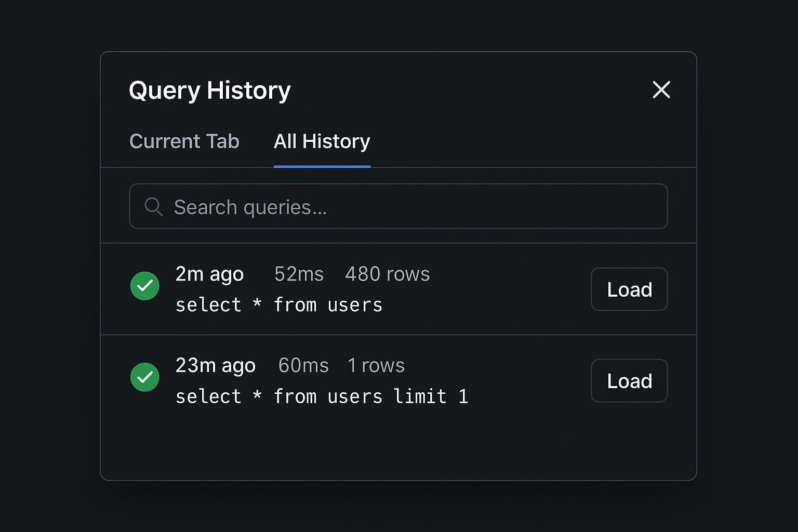Click the checkmark icon next to the limit 1 query
This screenshot has height=532, width=798.
144,377
